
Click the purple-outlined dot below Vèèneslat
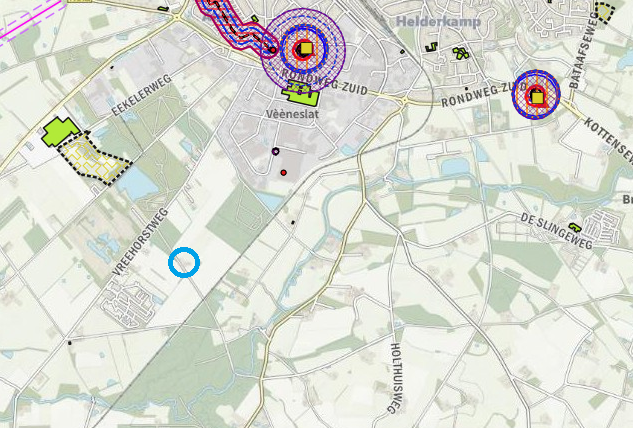point(275,152)
